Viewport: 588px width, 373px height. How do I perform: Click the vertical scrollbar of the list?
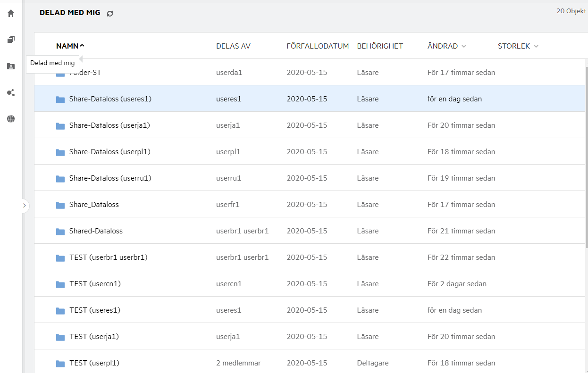(x=587, y=156)
